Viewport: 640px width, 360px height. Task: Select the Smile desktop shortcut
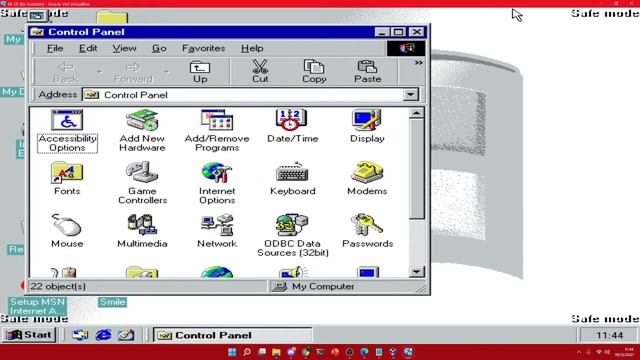(x=113, y=302)
